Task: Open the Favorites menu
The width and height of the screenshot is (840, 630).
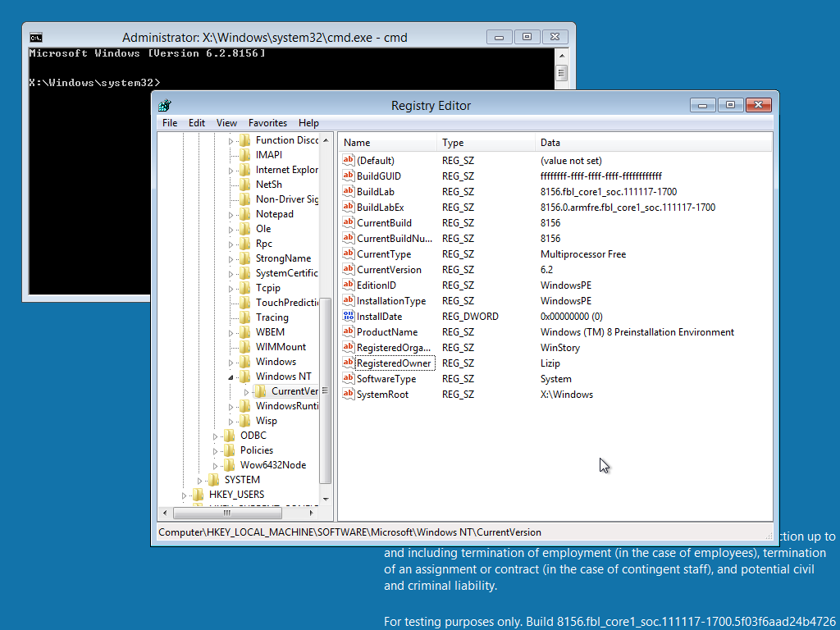Action: point(267,123)
